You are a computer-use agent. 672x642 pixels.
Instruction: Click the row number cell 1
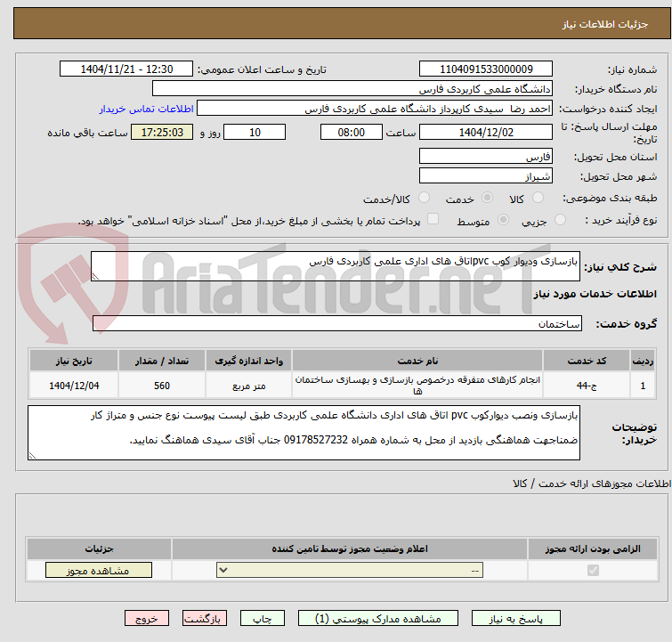point(643,386)
